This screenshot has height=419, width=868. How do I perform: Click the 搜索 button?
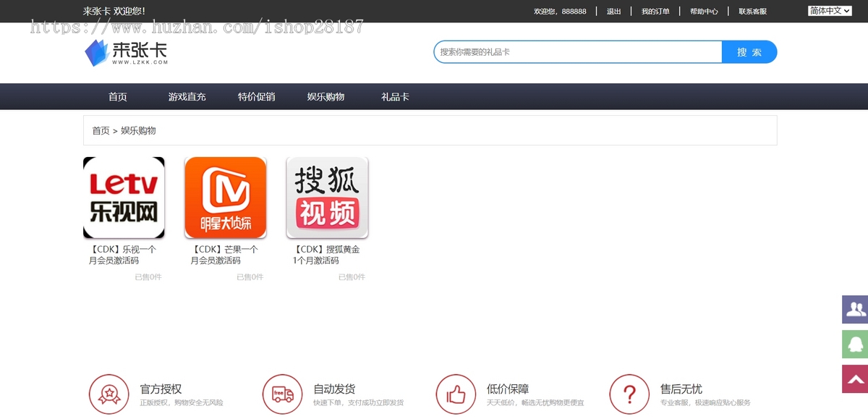pos(749,52)
